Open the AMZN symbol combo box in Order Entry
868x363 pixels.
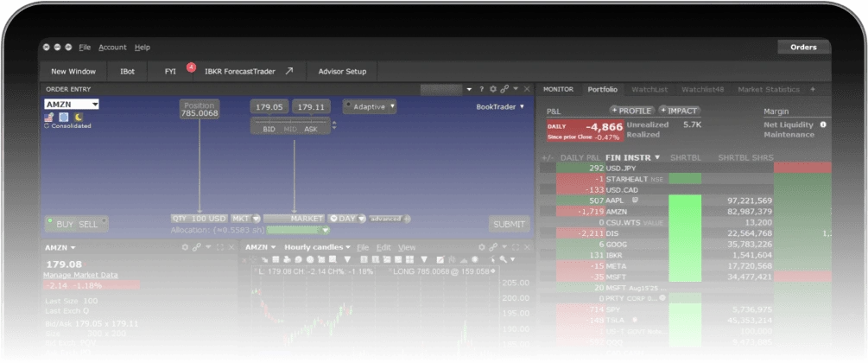tap(72, 105)
